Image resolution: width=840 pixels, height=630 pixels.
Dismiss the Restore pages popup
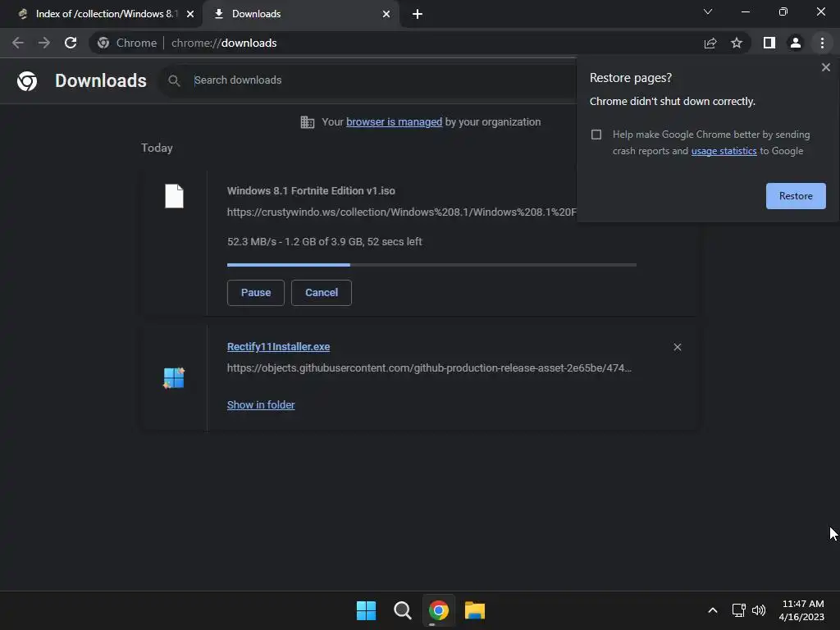point(825,67)
